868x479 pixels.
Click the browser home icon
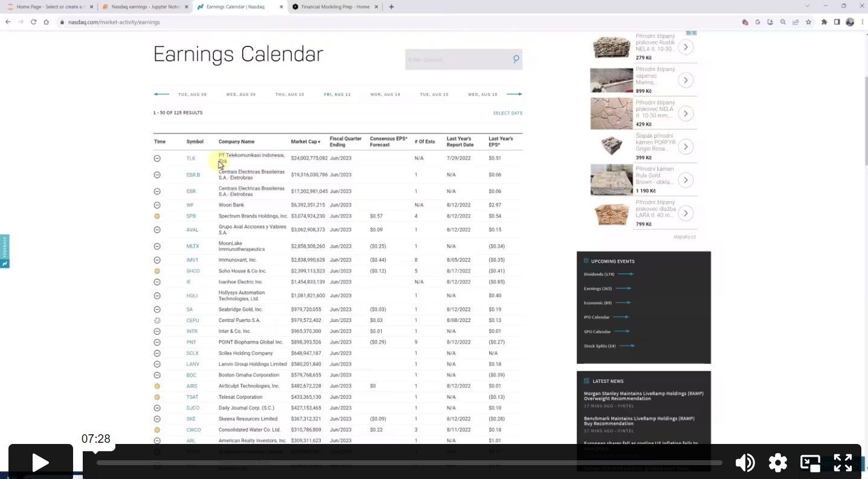click(46, 22)
